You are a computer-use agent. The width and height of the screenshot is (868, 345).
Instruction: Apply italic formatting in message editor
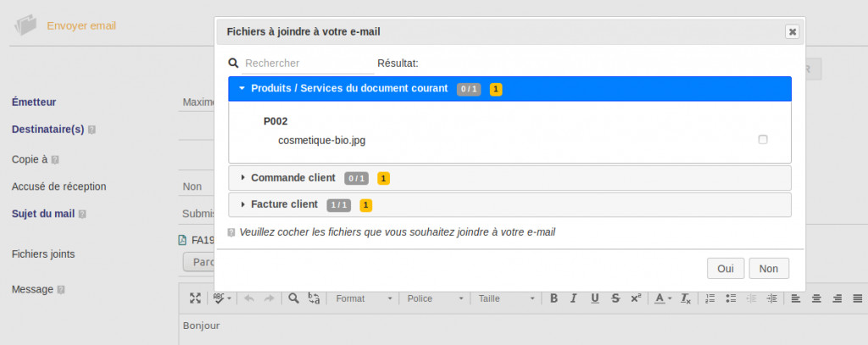[x=574, y=298]
